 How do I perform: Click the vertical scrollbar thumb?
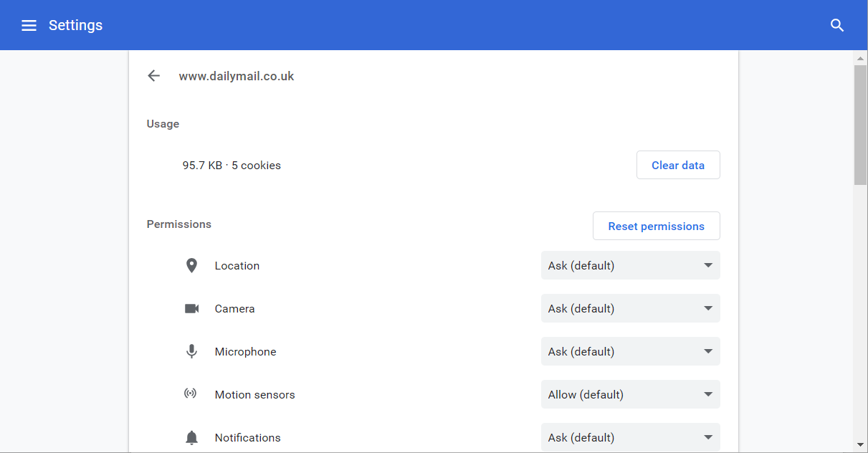tap(861, 125)
